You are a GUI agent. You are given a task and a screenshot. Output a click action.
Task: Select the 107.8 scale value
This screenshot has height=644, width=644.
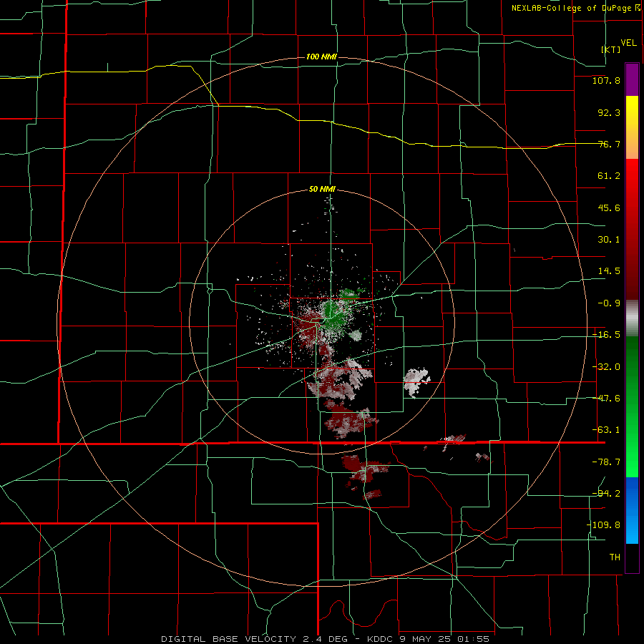click(x=606, y=80)
